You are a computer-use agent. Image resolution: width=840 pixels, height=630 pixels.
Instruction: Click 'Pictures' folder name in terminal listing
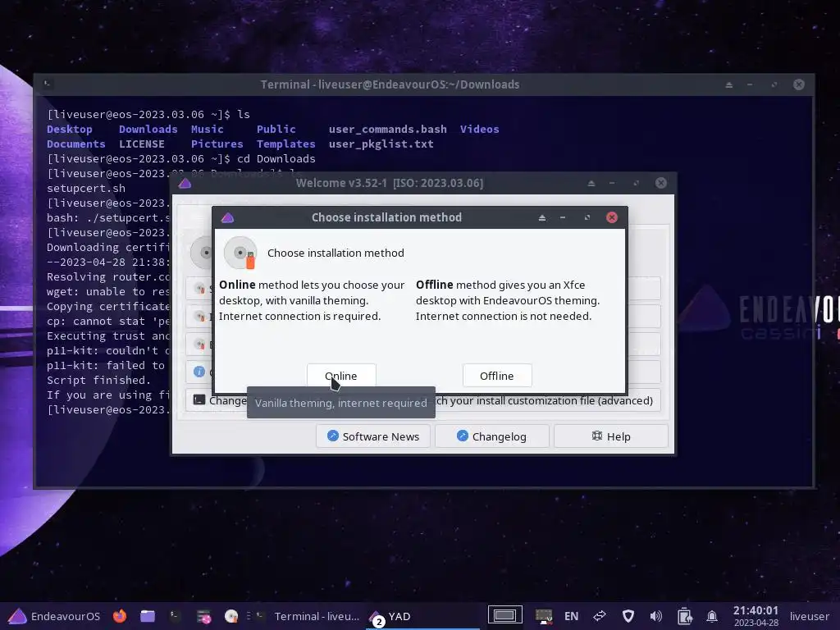click(217, 144)
